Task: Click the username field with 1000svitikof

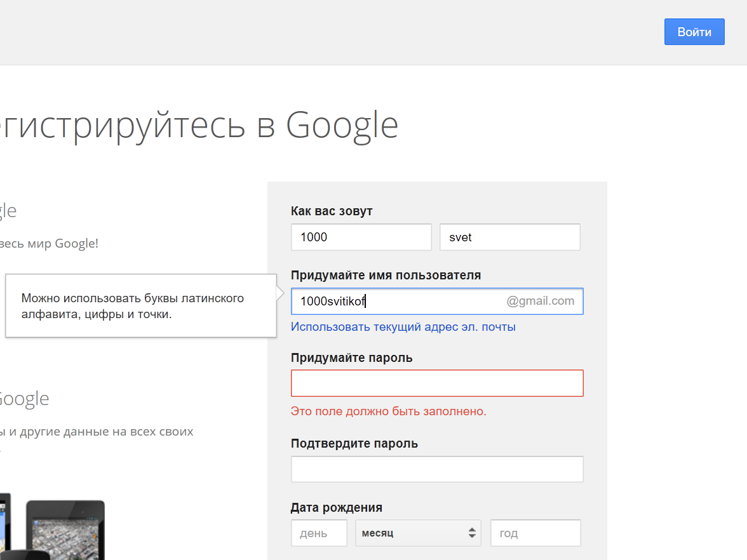Action: tap(437, 301)
